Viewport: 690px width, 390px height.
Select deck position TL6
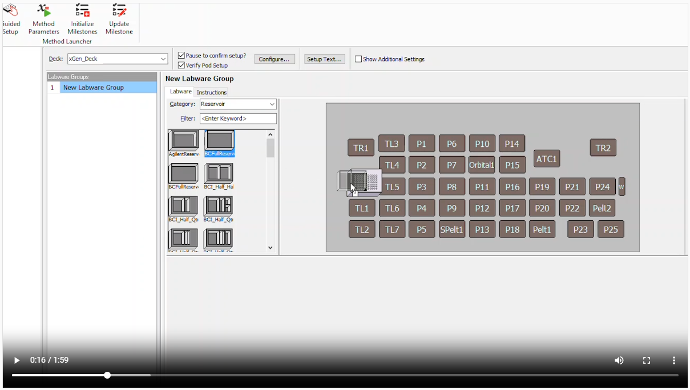click(392, 208)
